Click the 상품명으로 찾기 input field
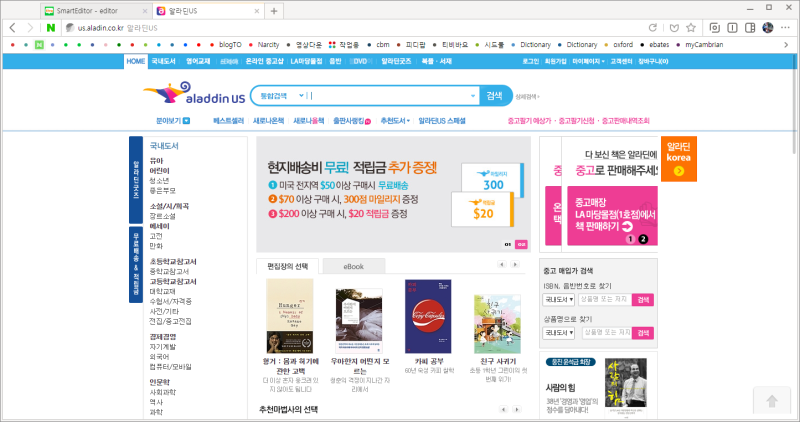Viewport: 800px width, 422px height. (x=605, y=333)
